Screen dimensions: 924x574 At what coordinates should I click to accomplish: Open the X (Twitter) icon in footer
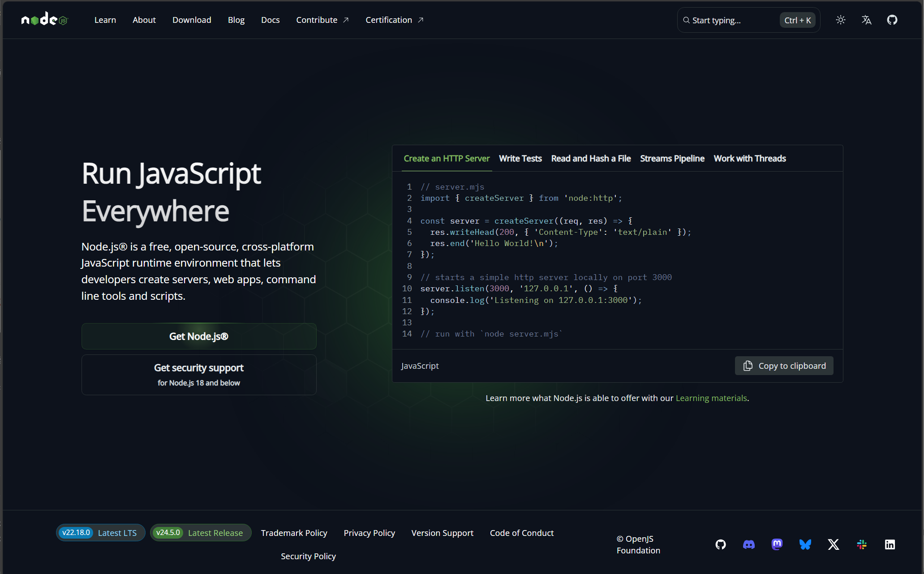834,544
